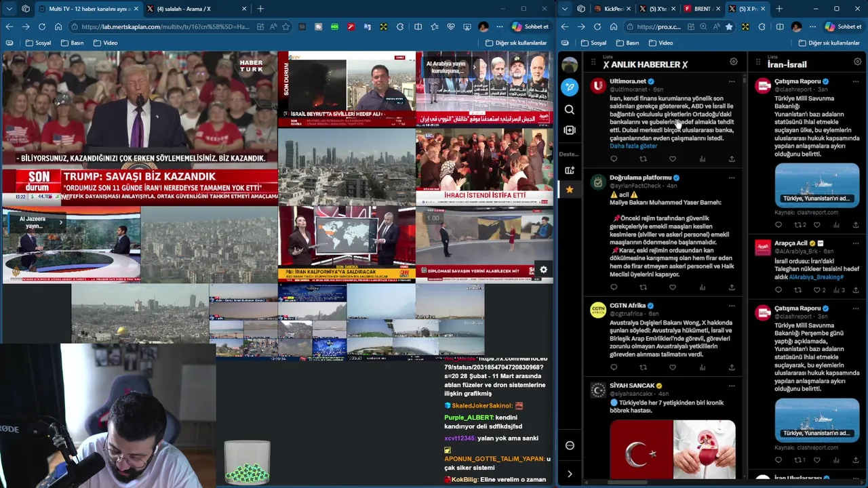This screenshot has height=488, width=868.
Task: Repost the Ultimora.net post
Action: pyautogui.click(x=643, y=159)
